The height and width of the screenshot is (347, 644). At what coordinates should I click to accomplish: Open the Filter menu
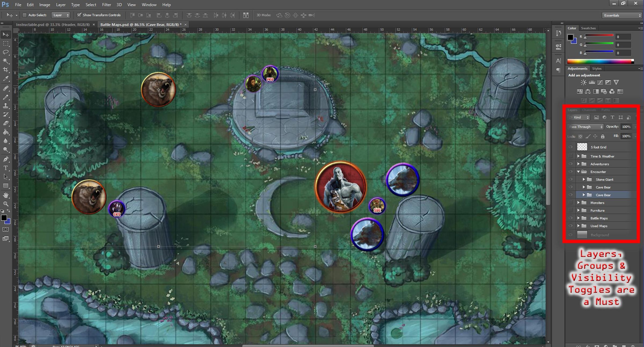coord(107,5)
